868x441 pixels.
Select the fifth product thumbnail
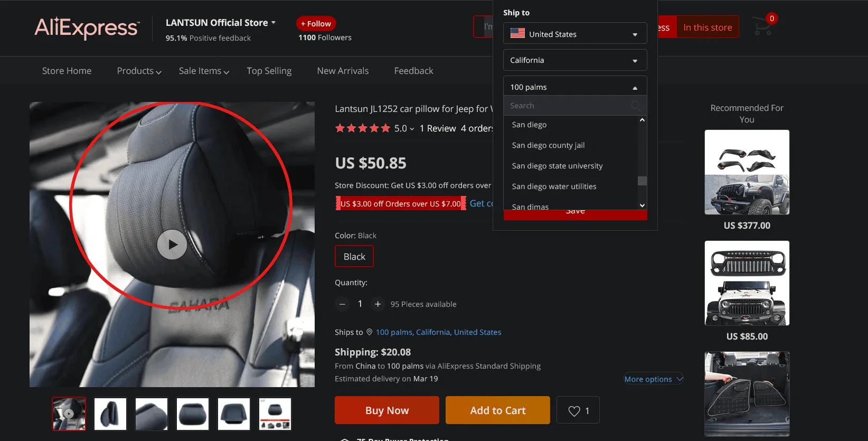(234, 414)
